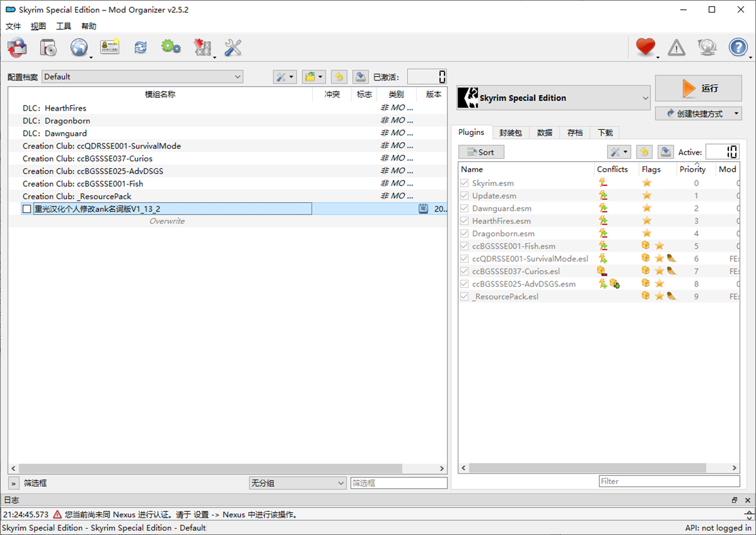Screen dimensions: 756x535
Task: Click conflict icons on ccBGSSSE025-AdvDSGS.esm row
Action: tap(609, 284)
